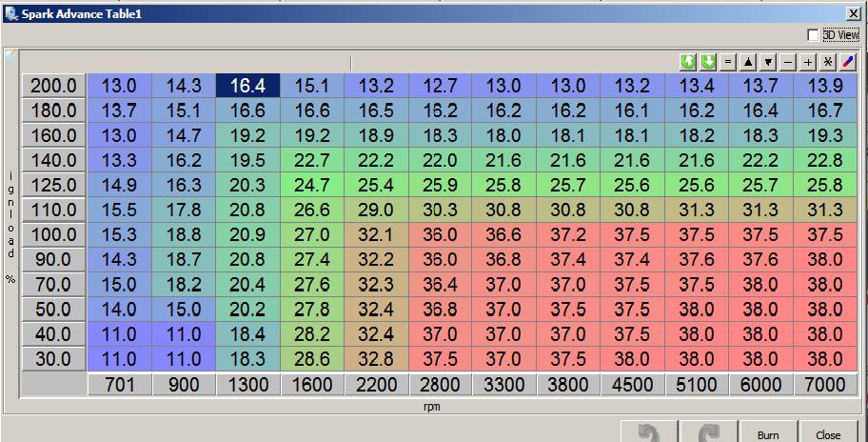Click the undo arrow button beside Burn

pyautogui.click(x=649, y=432)
